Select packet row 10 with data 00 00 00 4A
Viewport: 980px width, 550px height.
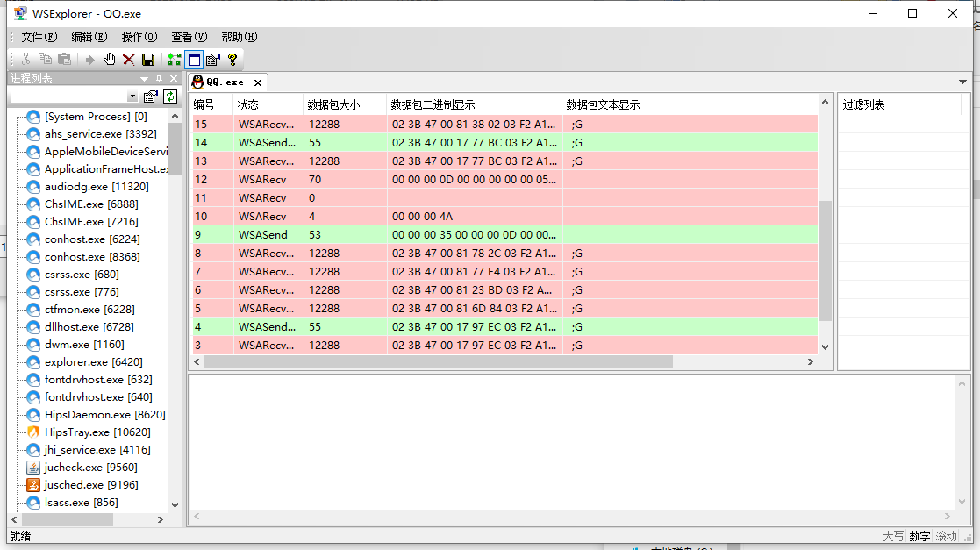505,217
